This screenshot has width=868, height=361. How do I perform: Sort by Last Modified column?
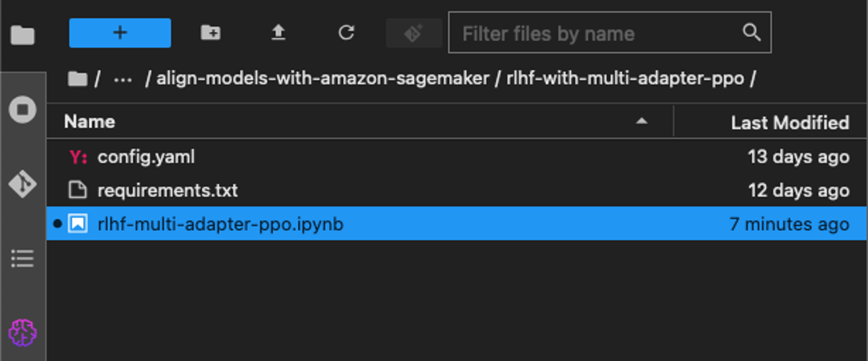click(789, 122)
